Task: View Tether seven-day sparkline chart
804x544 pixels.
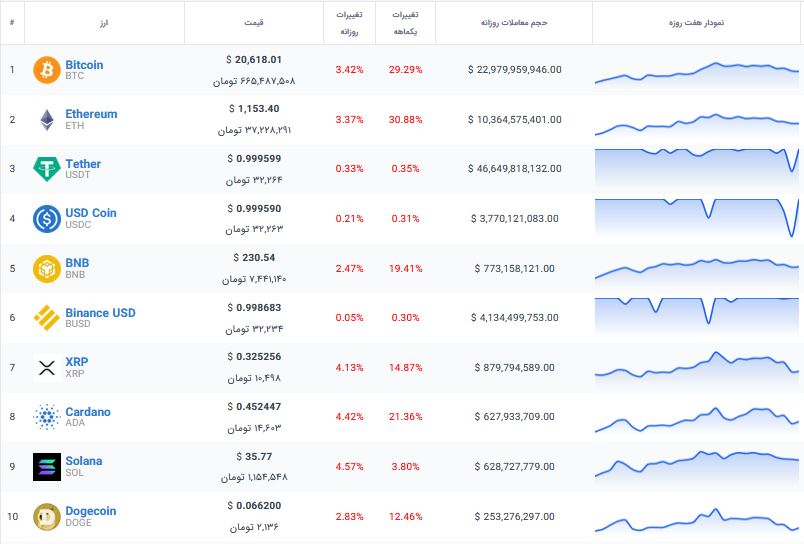Action: [697, 169]
